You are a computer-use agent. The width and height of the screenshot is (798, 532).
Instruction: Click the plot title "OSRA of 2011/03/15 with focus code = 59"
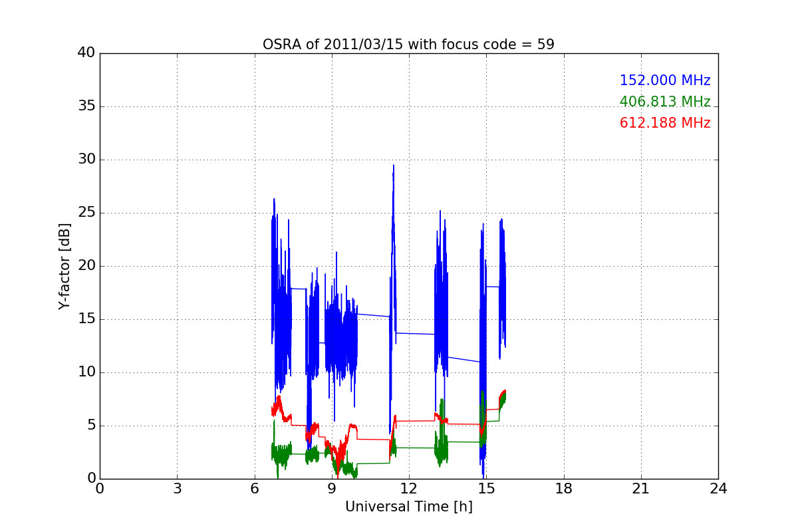pos(408,45)
